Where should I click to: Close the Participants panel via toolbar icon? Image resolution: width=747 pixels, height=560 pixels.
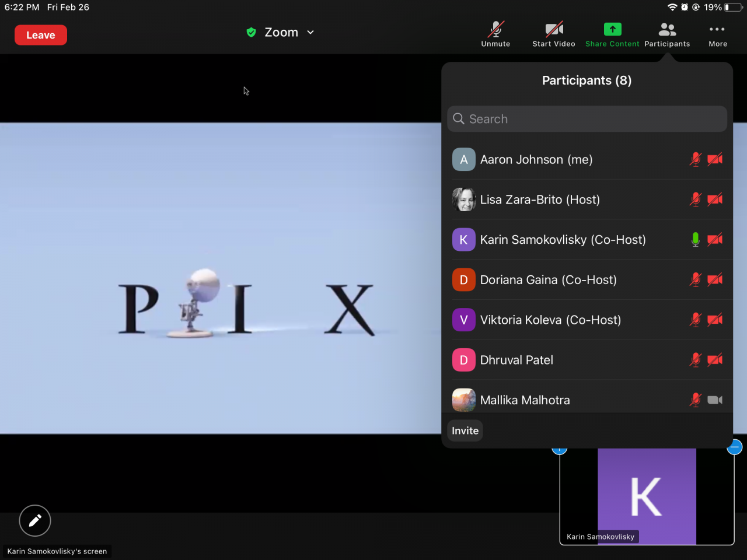click(x=667, y=34)
